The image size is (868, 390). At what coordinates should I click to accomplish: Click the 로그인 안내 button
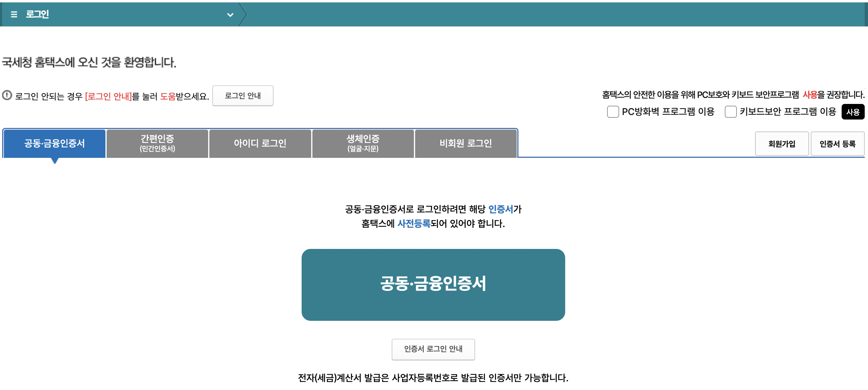[x=243, y=96]
